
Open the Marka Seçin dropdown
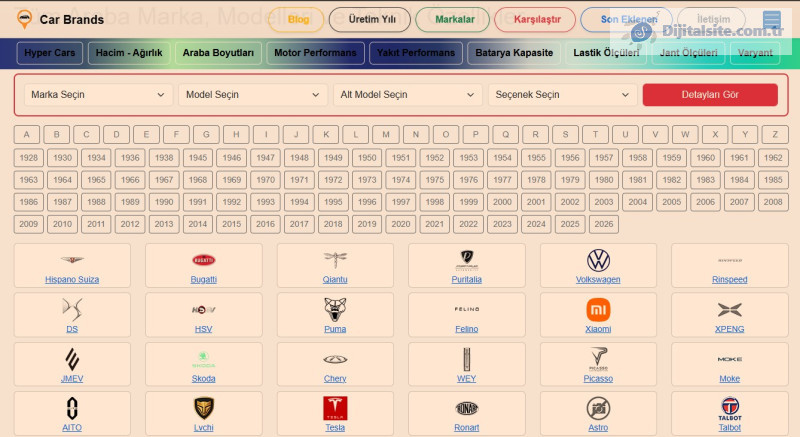[x=97, y=95]
